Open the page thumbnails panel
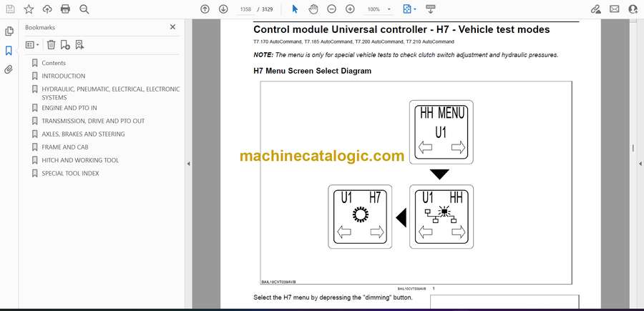The height and width of the screenshot is (311, 644). pos(9,31)
